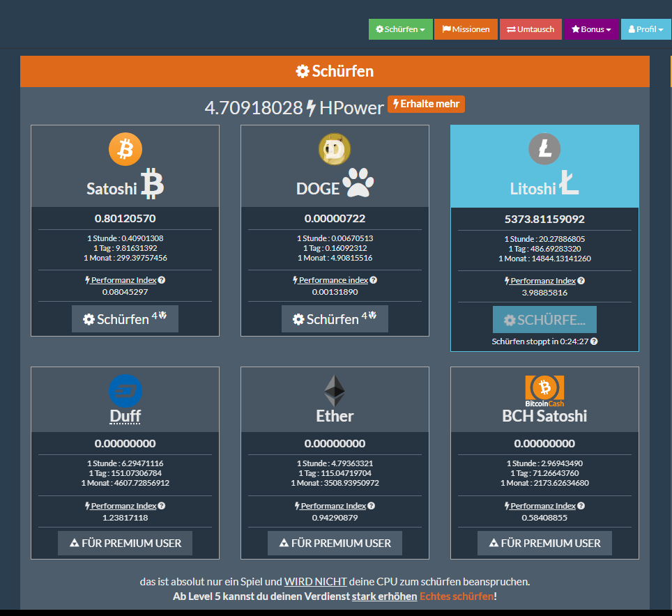Click BCH Satoshi 1 Tag value 71.26643760
This screenshot has width=672, height=616.
(556, 473)
